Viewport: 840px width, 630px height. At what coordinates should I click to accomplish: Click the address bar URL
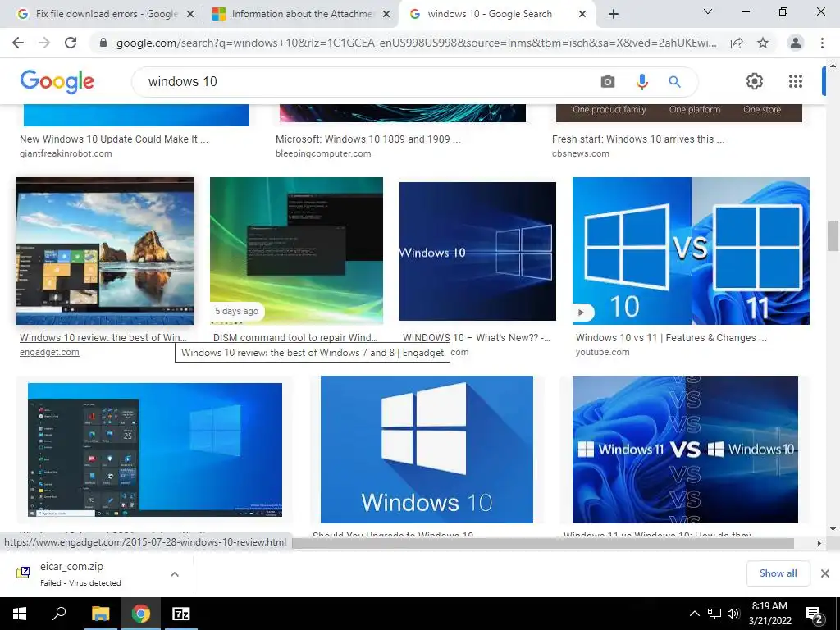pyautogui.click(x=416, y=43)
